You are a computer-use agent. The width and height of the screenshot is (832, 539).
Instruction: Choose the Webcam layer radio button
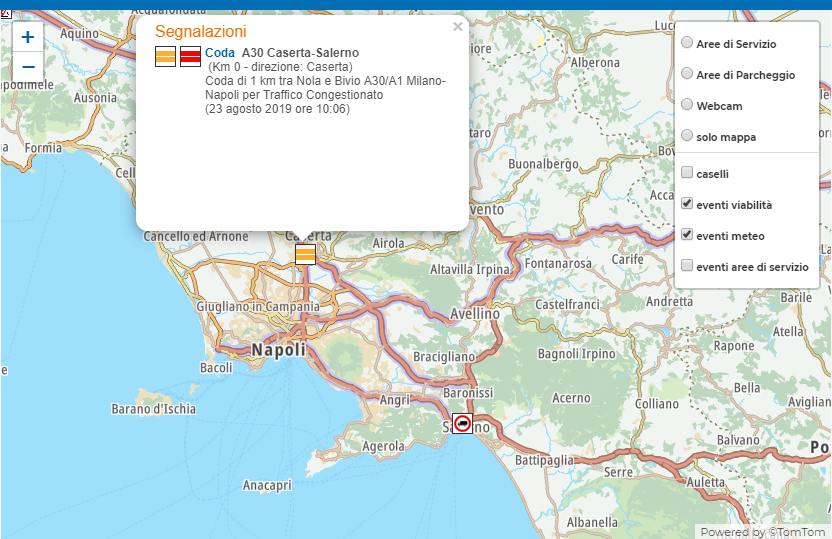687,104
